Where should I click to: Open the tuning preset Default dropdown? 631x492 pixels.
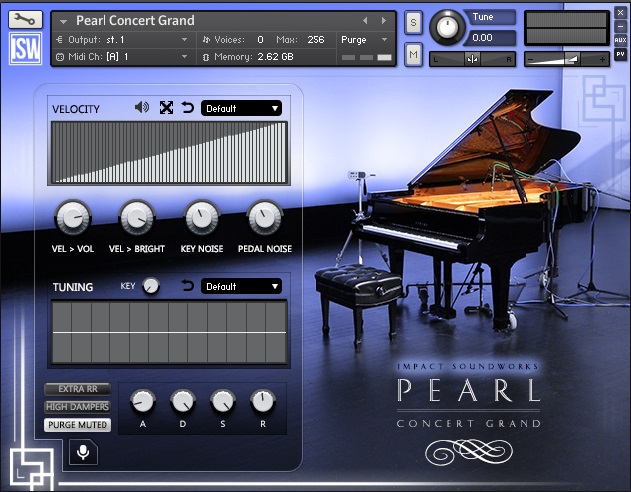241,287
